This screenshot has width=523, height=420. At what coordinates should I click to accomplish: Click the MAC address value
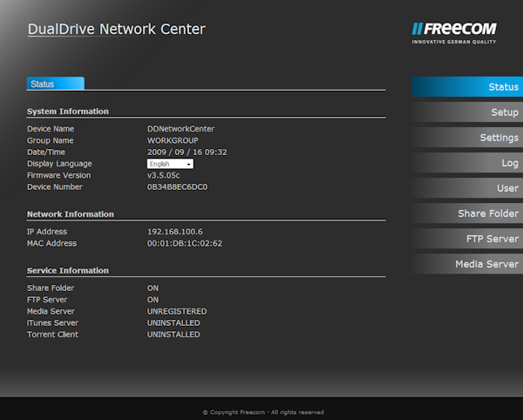(184, 243)
